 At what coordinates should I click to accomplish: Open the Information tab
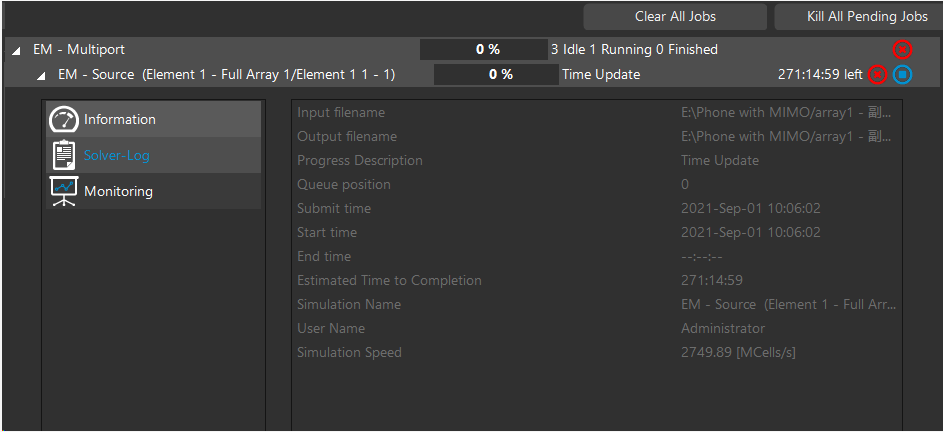pos(120,119)
